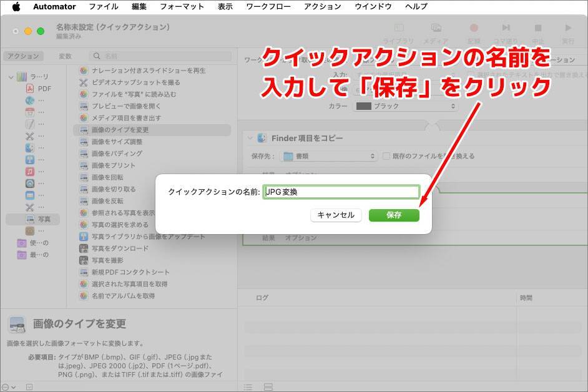
Task: Select the PDF category icon
Action: tap(29, 89)
